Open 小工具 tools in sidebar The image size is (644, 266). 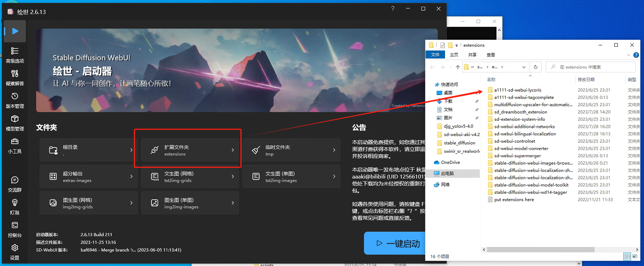point(15,146)
